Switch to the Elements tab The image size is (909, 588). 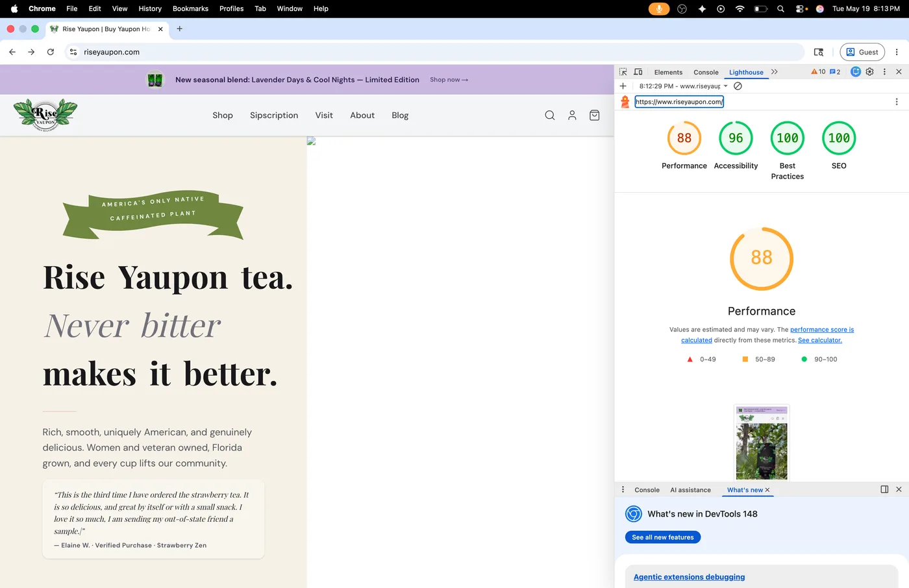pos(668,73)
